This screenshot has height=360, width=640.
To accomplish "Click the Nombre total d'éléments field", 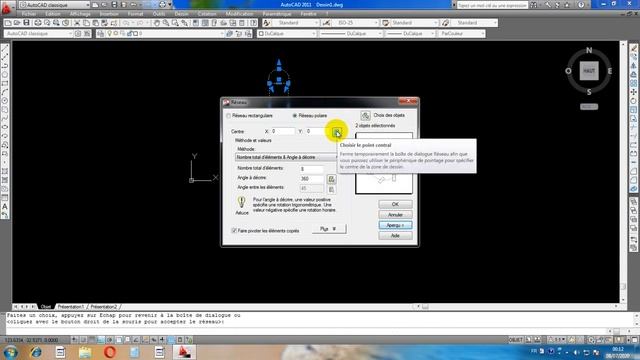I will point(311,169).
